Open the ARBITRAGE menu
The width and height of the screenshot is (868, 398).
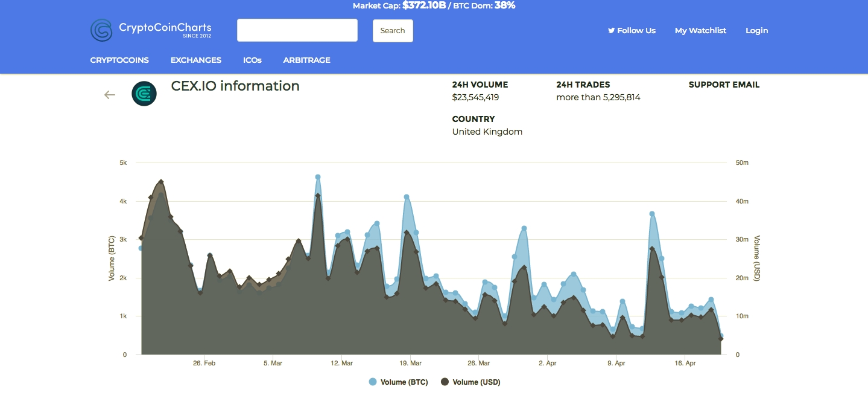pyautogui.click(x=306, y=60)
